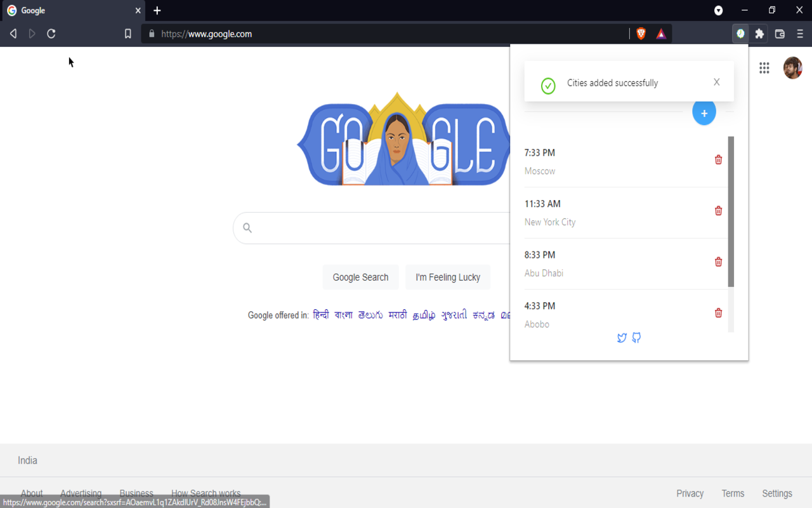Open the Terms footer link
Viewport: 812px width, 508px height.
[733, 493]
